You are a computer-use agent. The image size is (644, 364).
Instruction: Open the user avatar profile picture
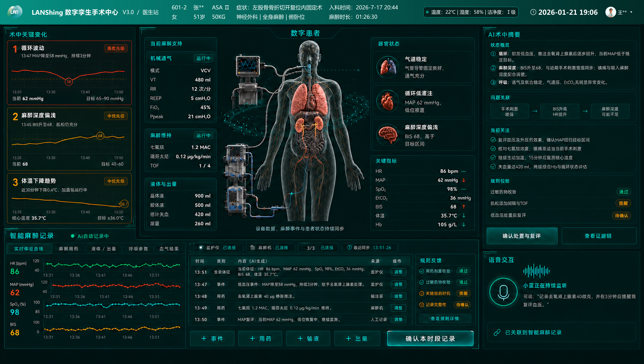[610, 12]
